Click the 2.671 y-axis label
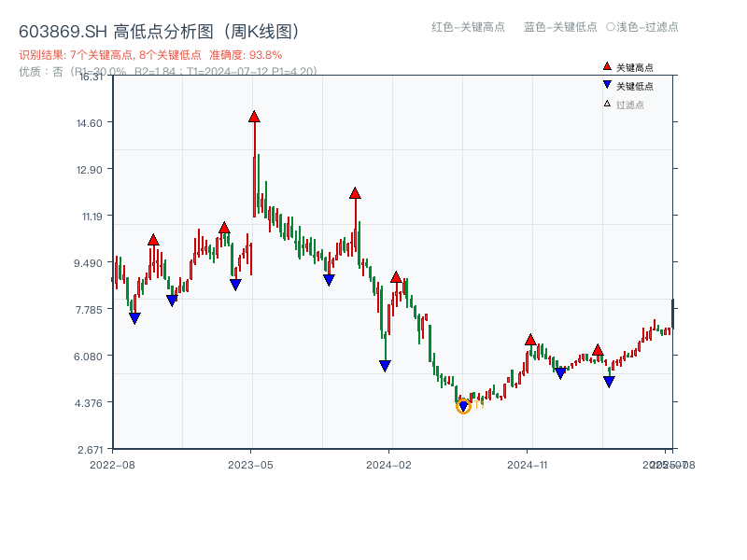Image resolution: width=747 pixels, height=560 pixels. 90,450
